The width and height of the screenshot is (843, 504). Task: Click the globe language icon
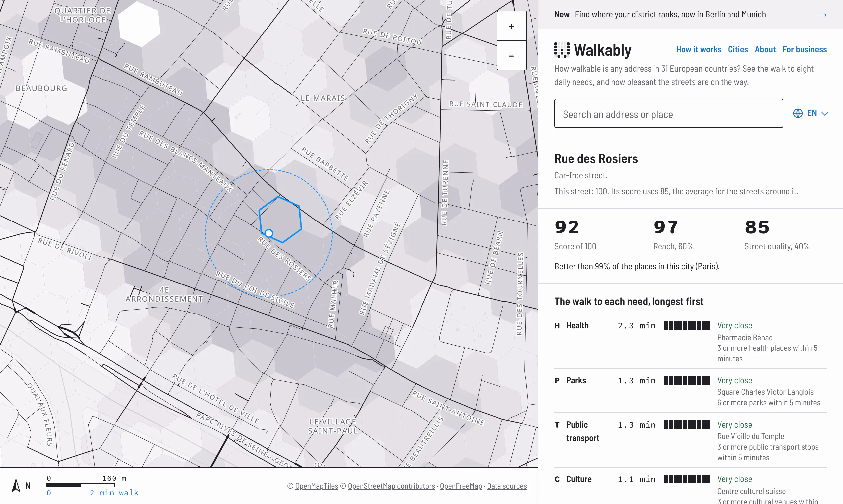[798, 113]
